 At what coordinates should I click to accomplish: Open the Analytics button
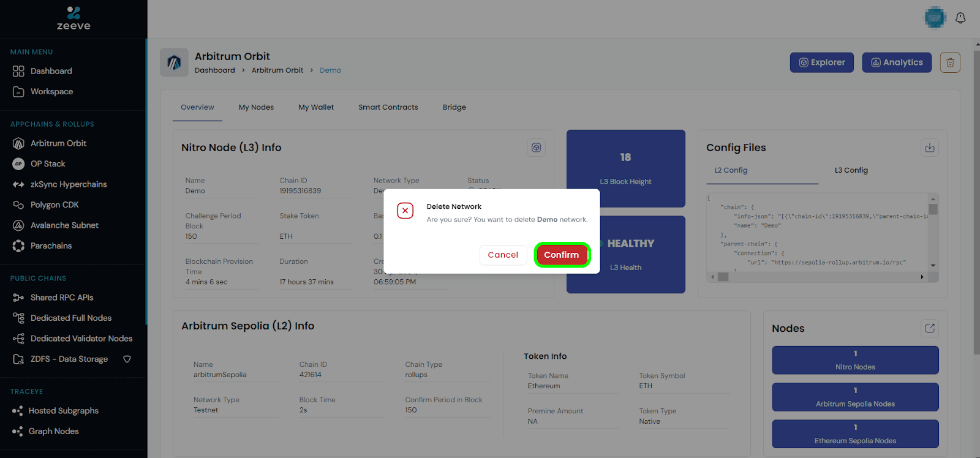(897, 62)
